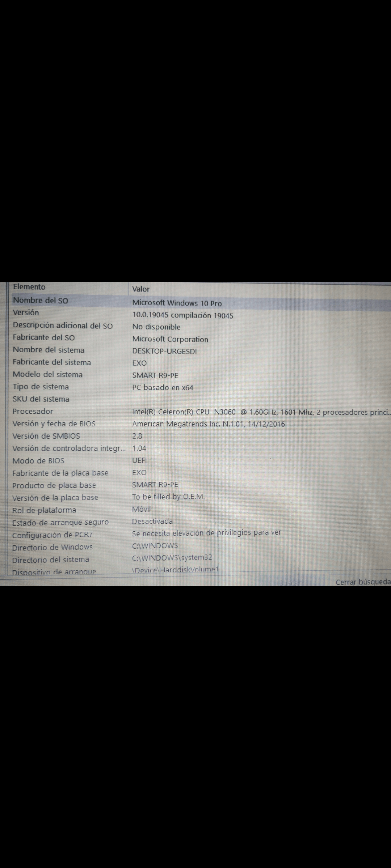Select Versión de controladora integrada label
This screenshot has height=868, width=391.
[x=69, y=448]
